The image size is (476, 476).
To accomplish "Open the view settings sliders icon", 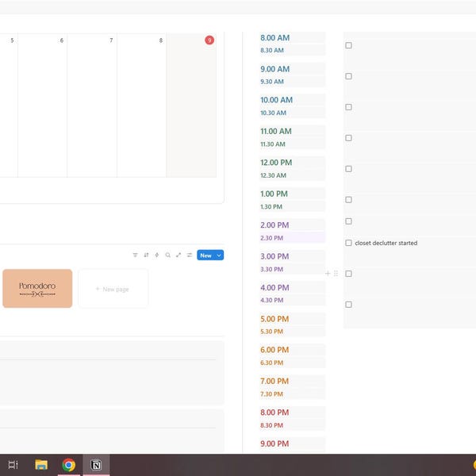I will tap(190, 255).
